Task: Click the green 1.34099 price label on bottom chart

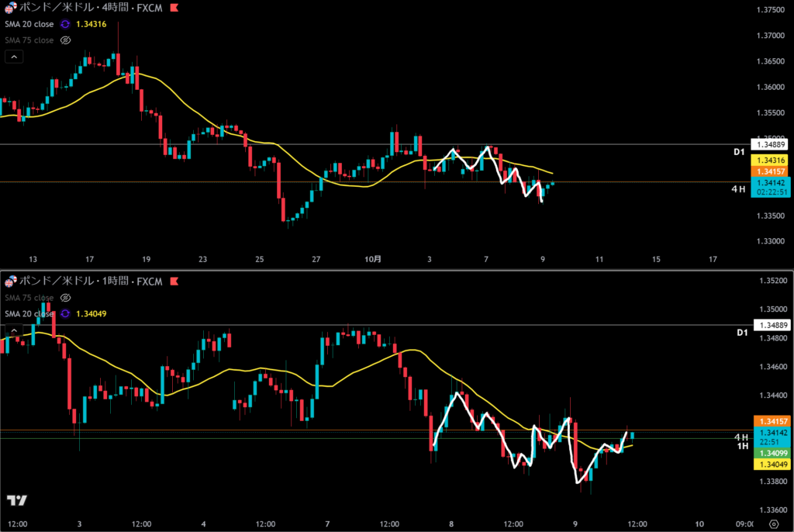Action: (x=770, y=453)
